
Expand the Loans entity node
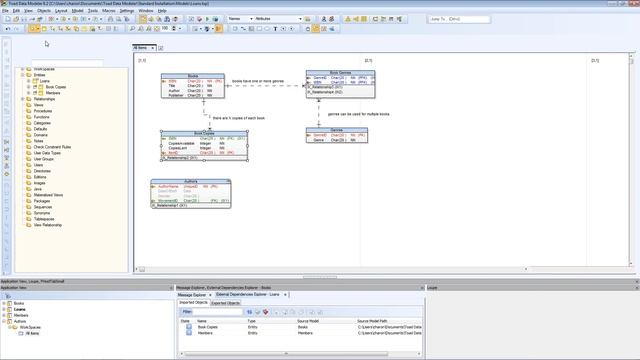pyautogui.click(x=29, y=81)
